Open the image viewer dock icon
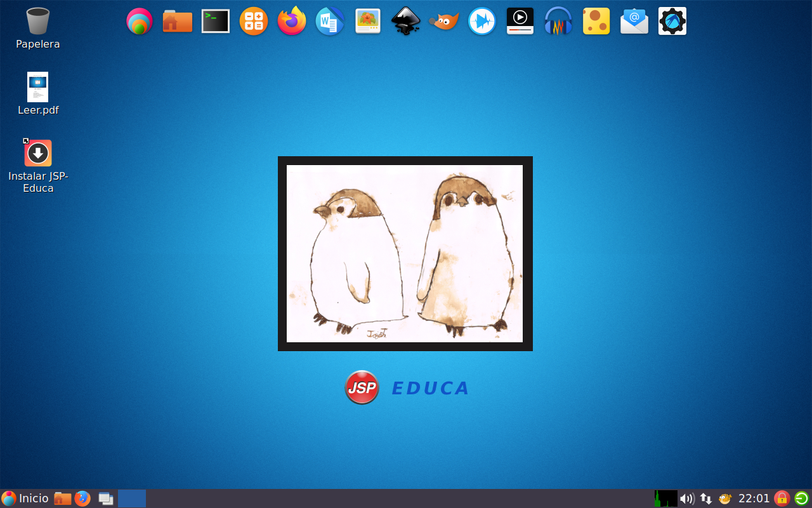The width and height of the screenshot is (812, 508). pos(368,22)
